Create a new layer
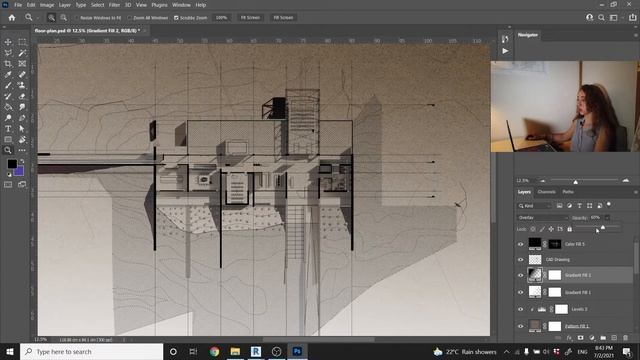The height and width of the screenshot is (360, 640). 614,338
